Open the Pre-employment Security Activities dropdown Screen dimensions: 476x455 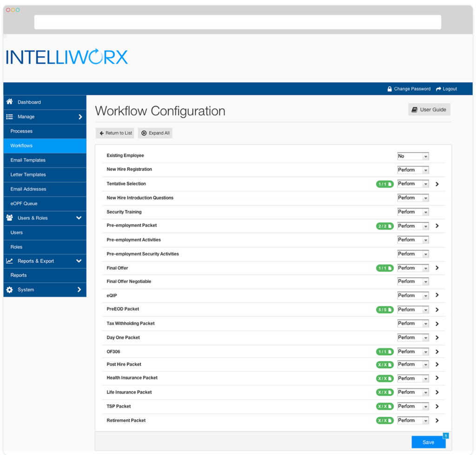tap(413, 254)
